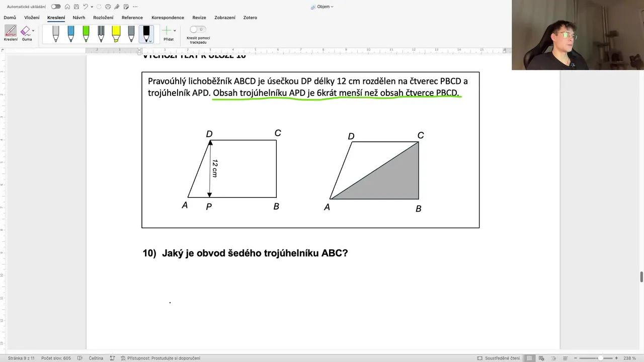Select the dark gray pencil

(x=101, y=34)
